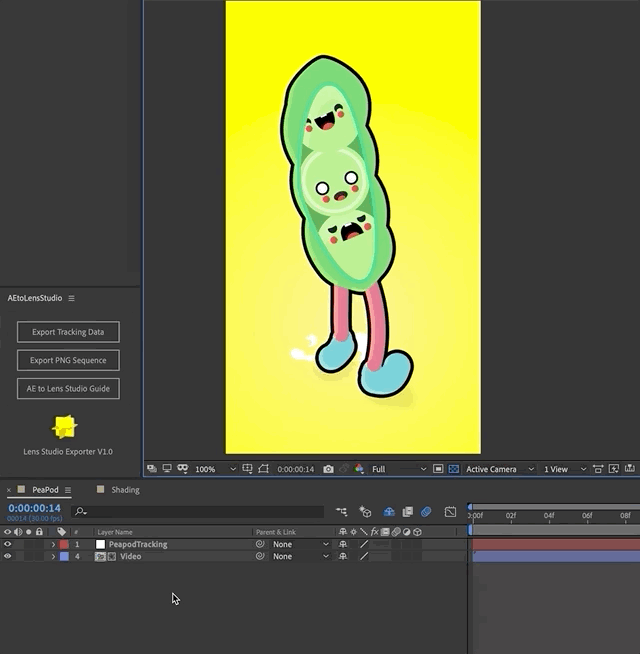Screen dimensions: 640x654
Task: Click the Export Tracking Data button
Action: coord(68,332)
